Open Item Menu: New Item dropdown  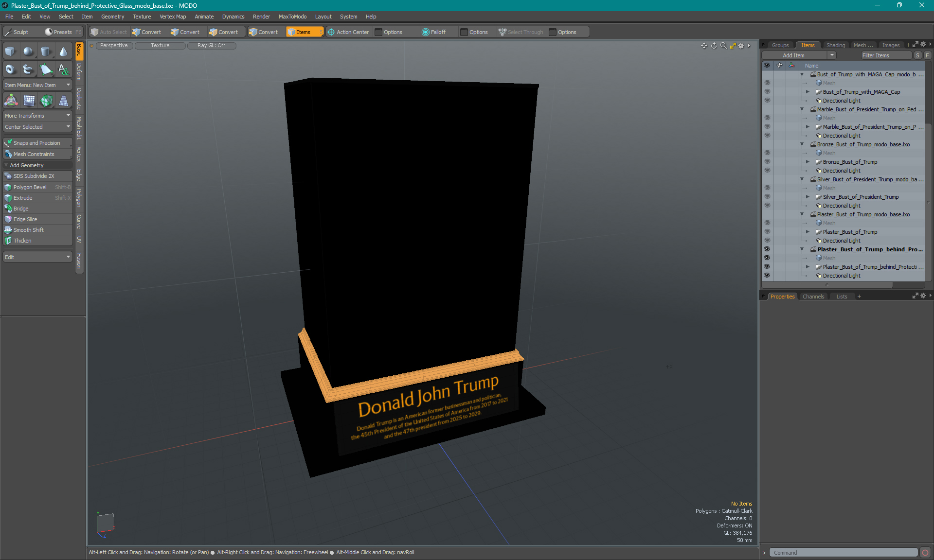[37, 85]
